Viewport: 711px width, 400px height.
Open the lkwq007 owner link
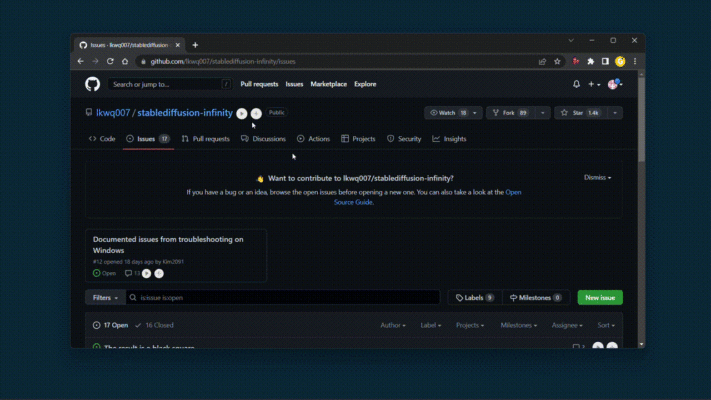[x=113, y=113]
